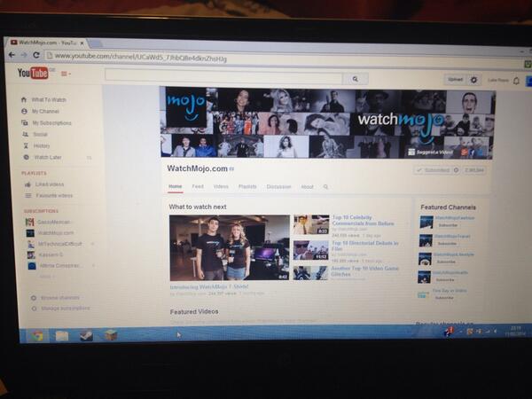This screenshot has width=532, height=399.
Task: Open the Social sidebar item
Action: (x=40, y=135)
